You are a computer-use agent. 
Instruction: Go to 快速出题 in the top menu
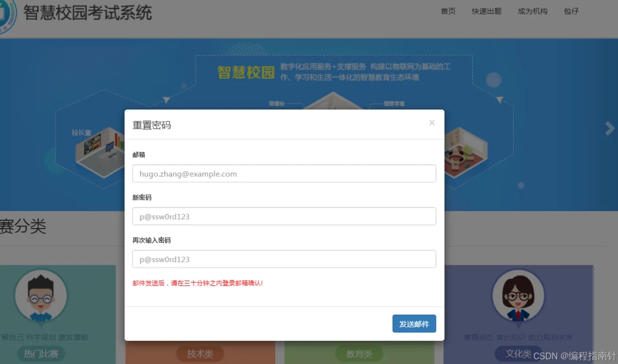coord(486,11)
